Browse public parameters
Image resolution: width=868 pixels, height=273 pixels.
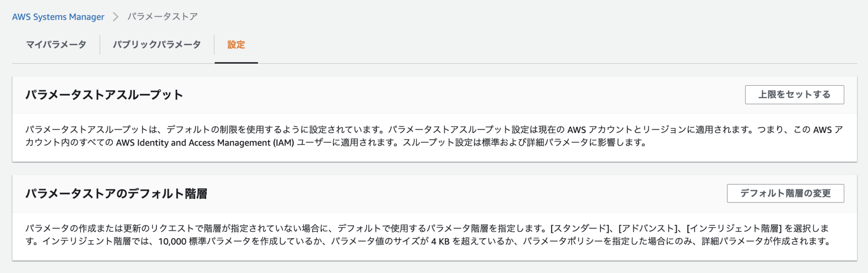157,44
